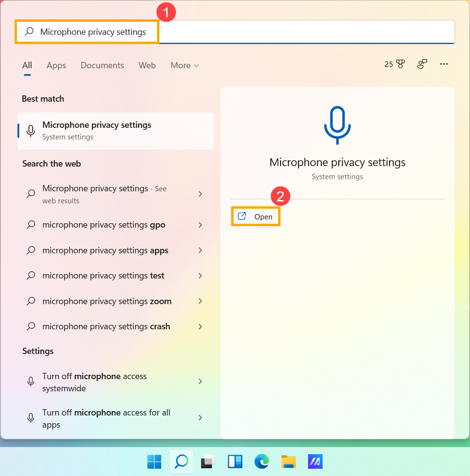Click microphone icon beside 'access for all apps'
470x476 pixels.
click(31, 418)
